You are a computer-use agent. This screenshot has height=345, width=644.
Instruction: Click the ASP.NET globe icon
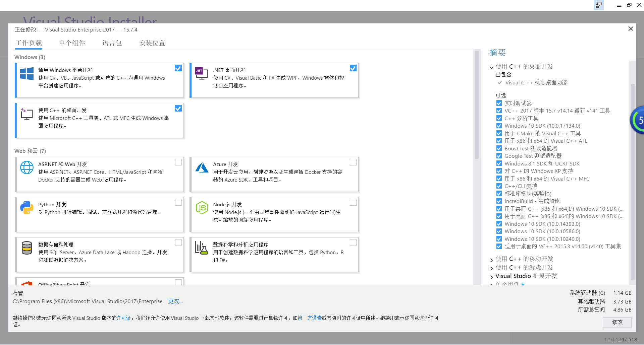pos(27,167)
